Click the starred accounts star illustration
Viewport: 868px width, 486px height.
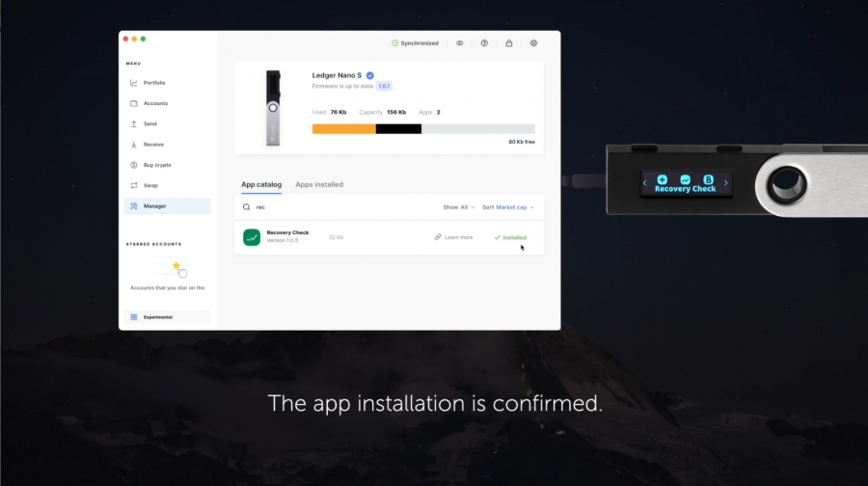(176, 266)
